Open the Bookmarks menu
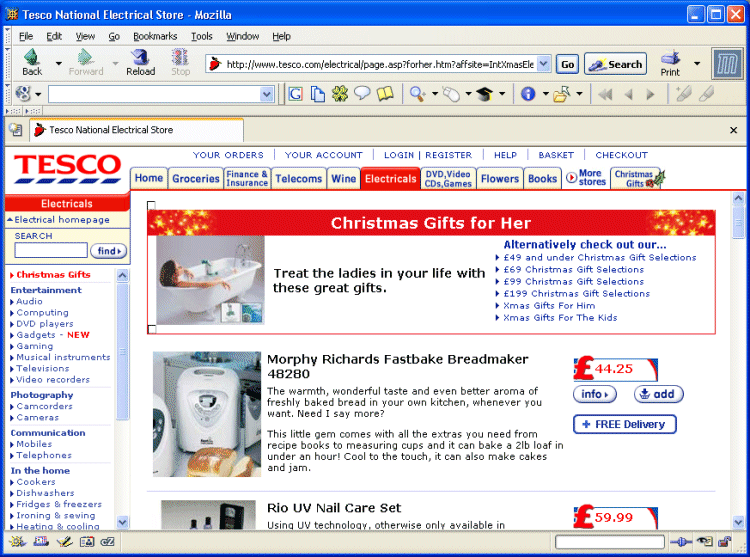The height and width of the screenshot is (557, 750). (x=155, y=36)
